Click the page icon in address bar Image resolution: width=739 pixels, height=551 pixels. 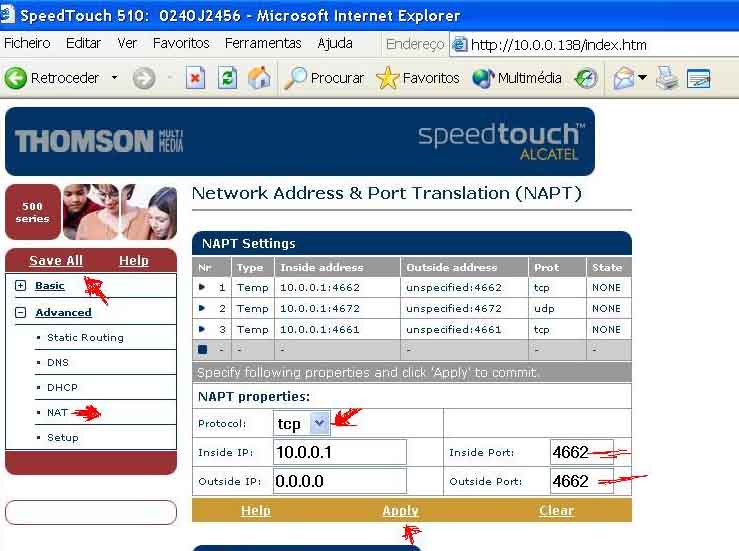coord(460,45)
